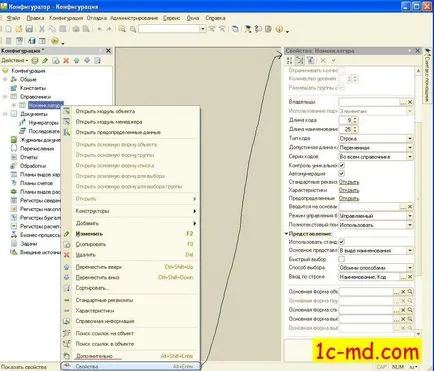The width and height of the screenshot is (434, 371).
Task: Open Допустимая длина кода dropdown showing Переменная
Action: tap(410, 147)
